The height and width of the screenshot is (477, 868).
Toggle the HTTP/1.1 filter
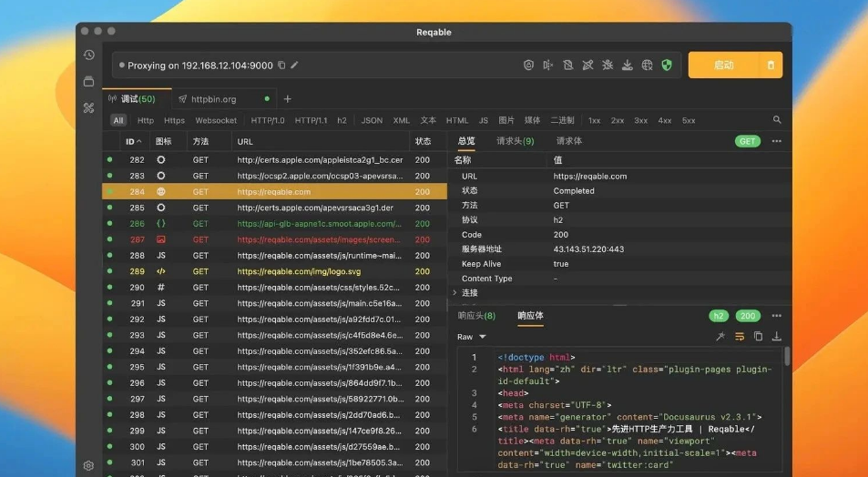click(x=311, y=120)
